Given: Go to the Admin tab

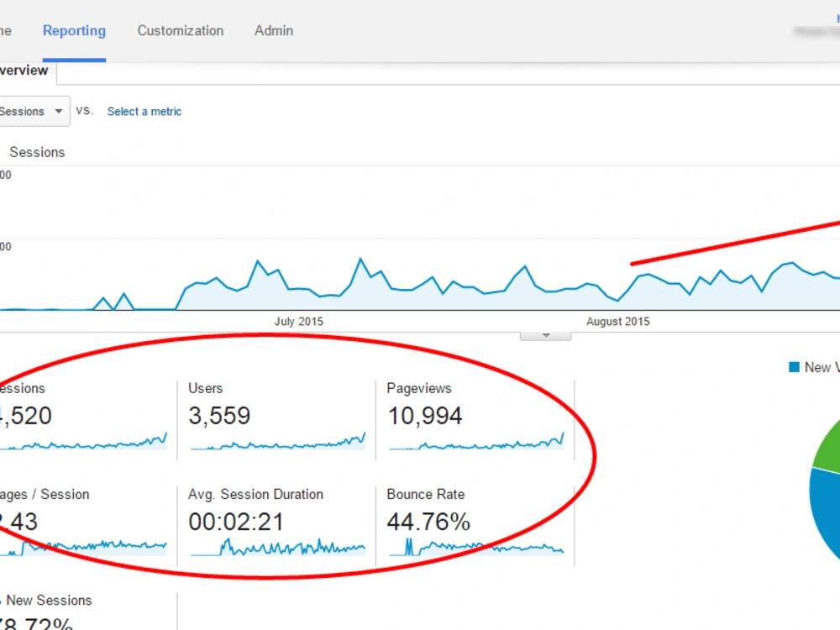Looking at the screenshot, I should (x=274, y=30).
